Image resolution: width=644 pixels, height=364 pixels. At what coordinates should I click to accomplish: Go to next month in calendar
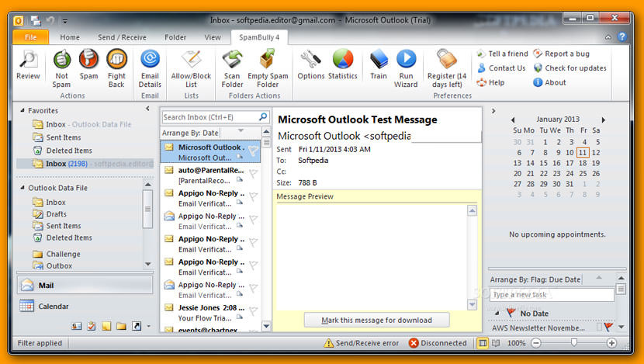tap(604, 120)
